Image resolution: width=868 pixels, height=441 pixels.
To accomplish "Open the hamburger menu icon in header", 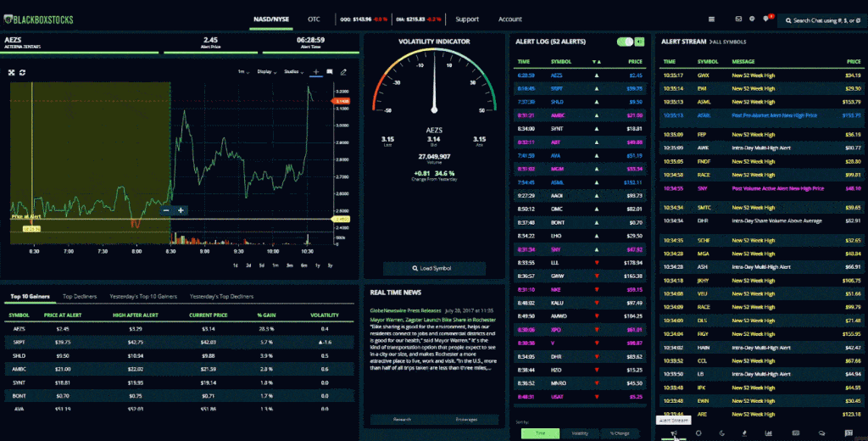I will 711,20.
